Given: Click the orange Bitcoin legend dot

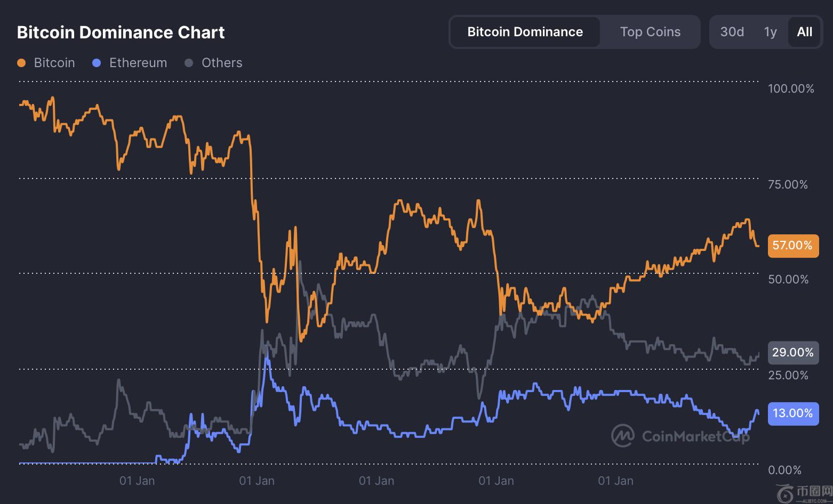Looking at the screenshot, I should tap(21, 63).
